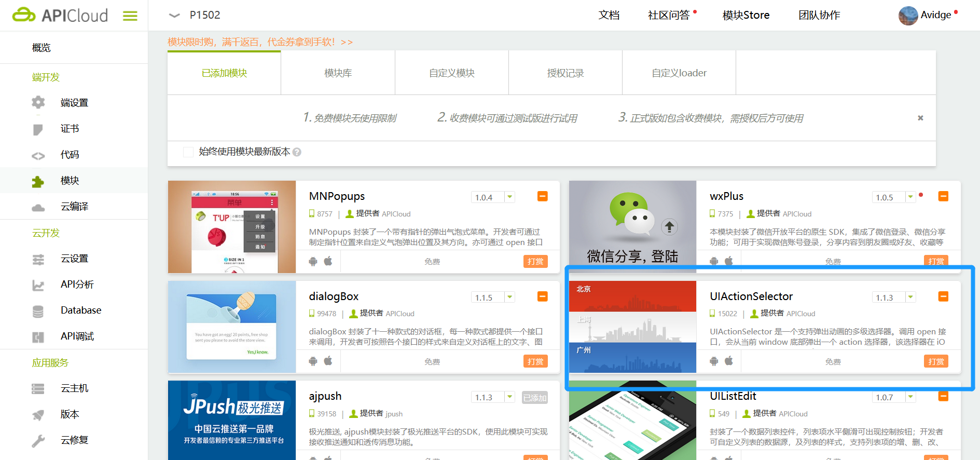Click Apple icon on UIActionSelector card
Image resolution: width=980 pixels, height=460 pixels.
[729, 360]
